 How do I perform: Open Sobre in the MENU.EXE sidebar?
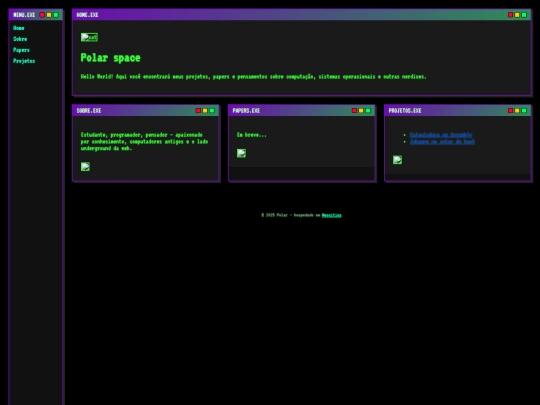20,39
